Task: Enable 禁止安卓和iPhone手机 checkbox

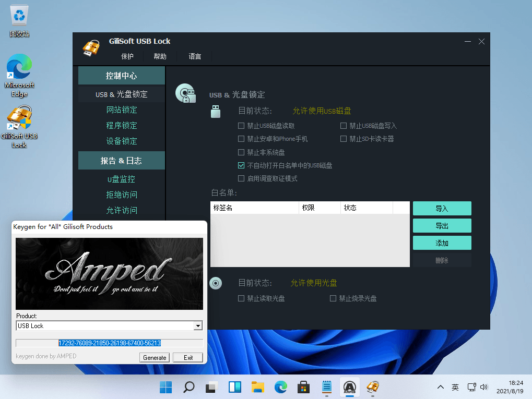Action: click(x=241, y=139)
